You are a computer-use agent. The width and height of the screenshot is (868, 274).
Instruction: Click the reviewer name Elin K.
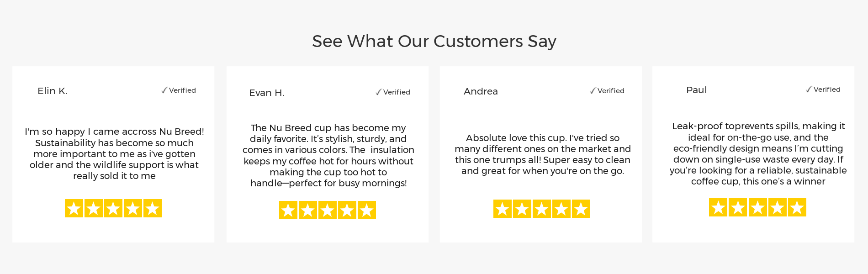(x=53, y=91)
